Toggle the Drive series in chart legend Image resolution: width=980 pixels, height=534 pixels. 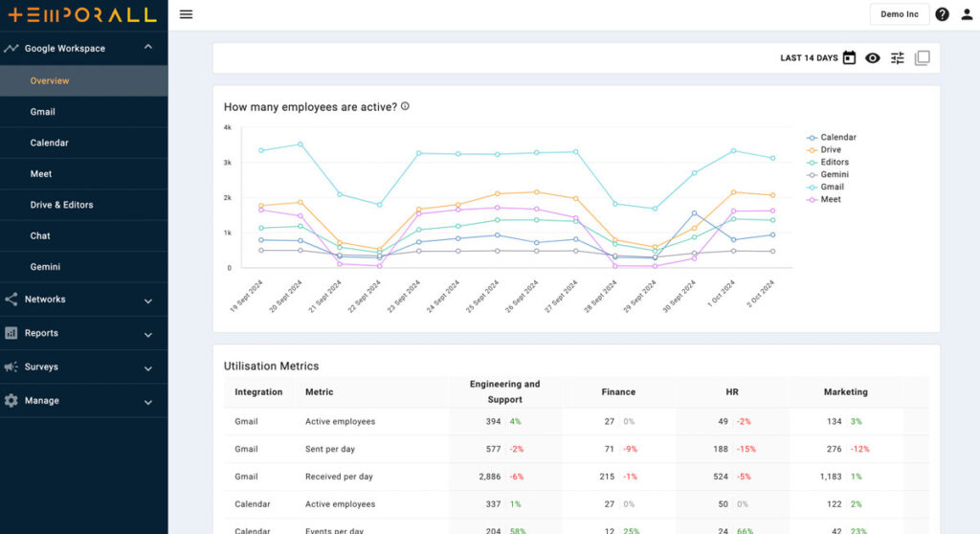[x=824, y=149]
